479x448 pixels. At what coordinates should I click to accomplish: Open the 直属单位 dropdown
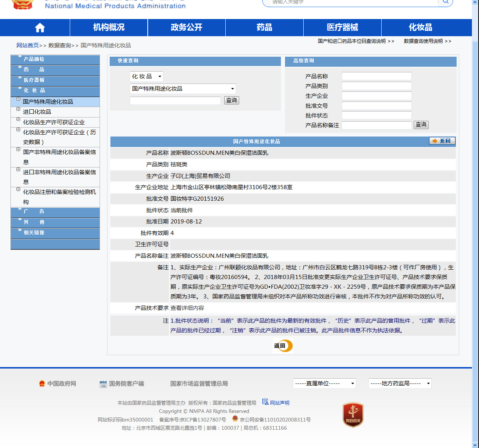(325, 383)
